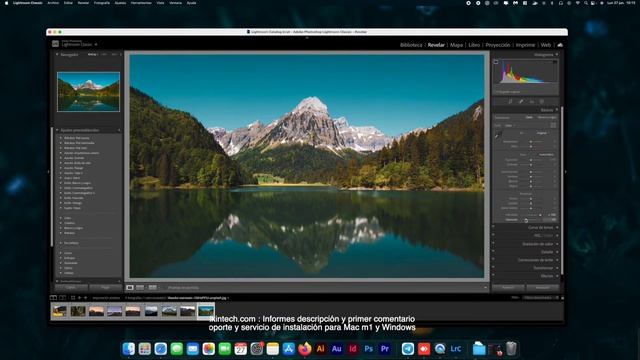Viewport: 640px width, 360px height.
Task: Select the Red Eye correction tool
Action: pos(531,101)
